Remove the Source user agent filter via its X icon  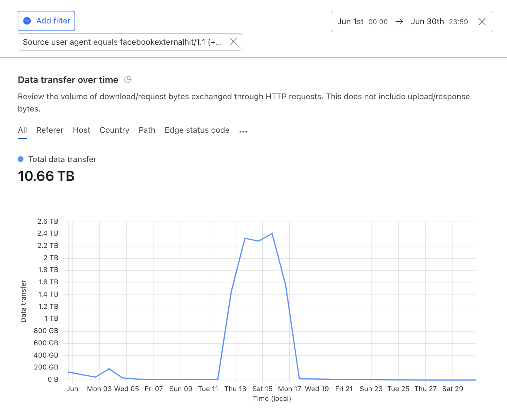(x=233, y=41)
